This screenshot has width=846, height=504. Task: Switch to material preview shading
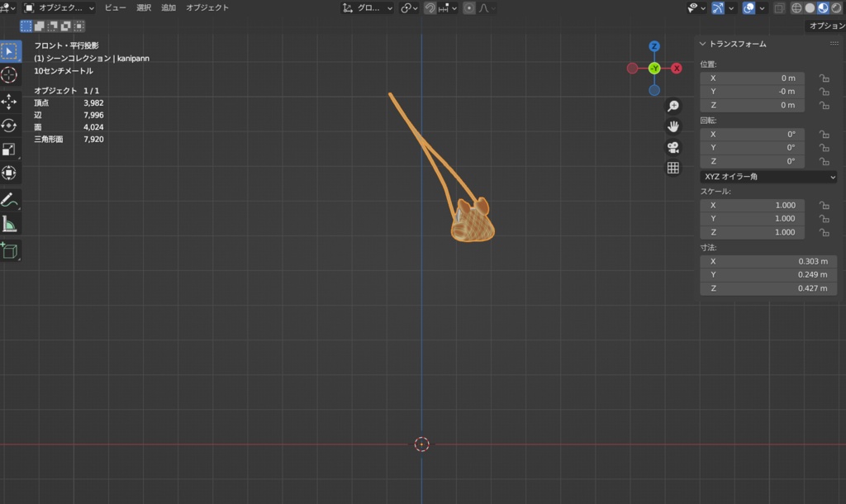tap(823, 8)
